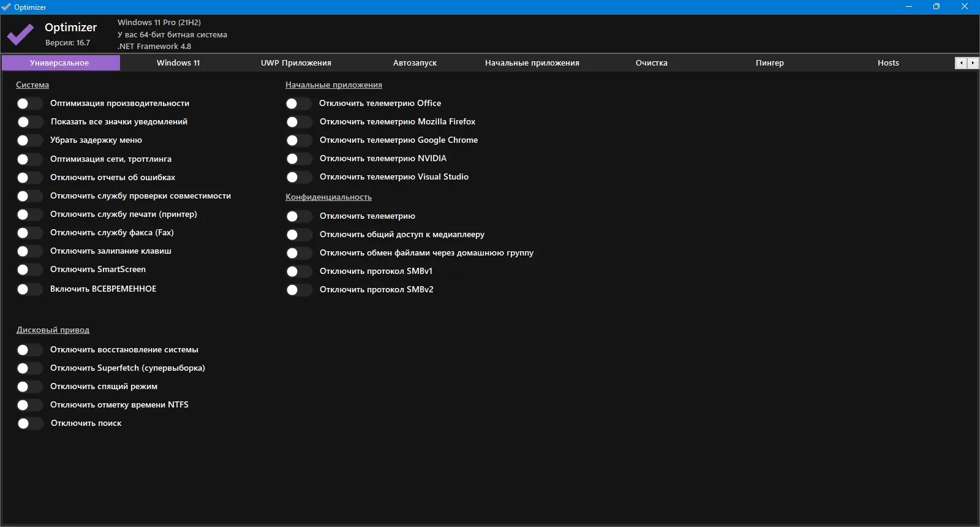Viewport: 980px width, 527px height.
Task: Switch to the Универсальное tab
Action: (x=60, y=63)
